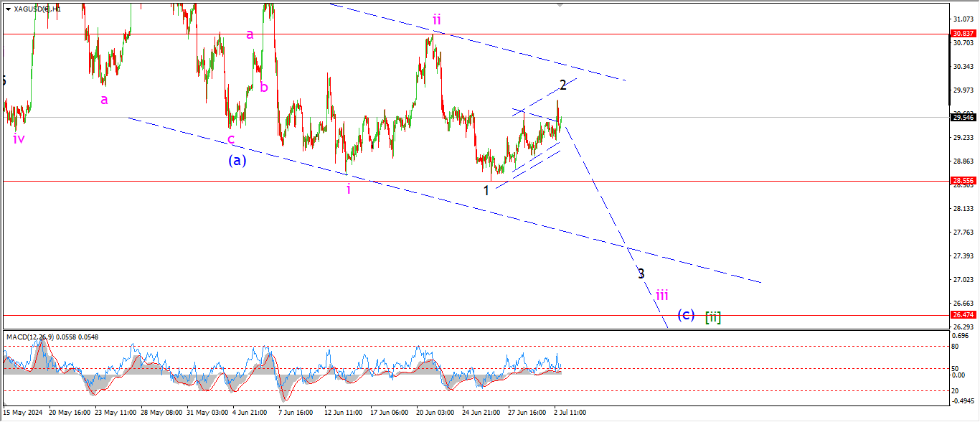
Task: Select the red 28.556 price level tag
Action: pyautogui.click(x=962, y=182)
